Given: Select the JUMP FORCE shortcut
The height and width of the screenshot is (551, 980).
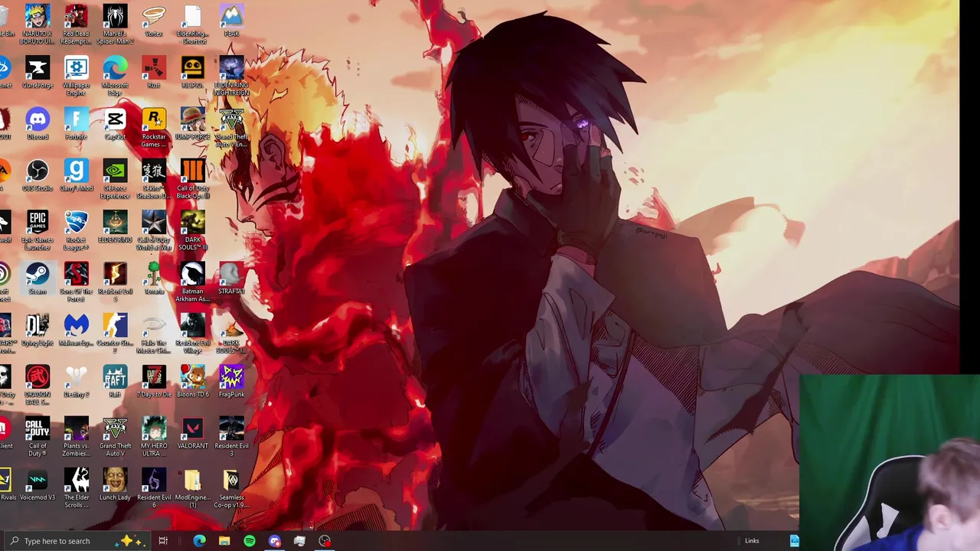Looking at the screenshot, I should coord(192,124).
